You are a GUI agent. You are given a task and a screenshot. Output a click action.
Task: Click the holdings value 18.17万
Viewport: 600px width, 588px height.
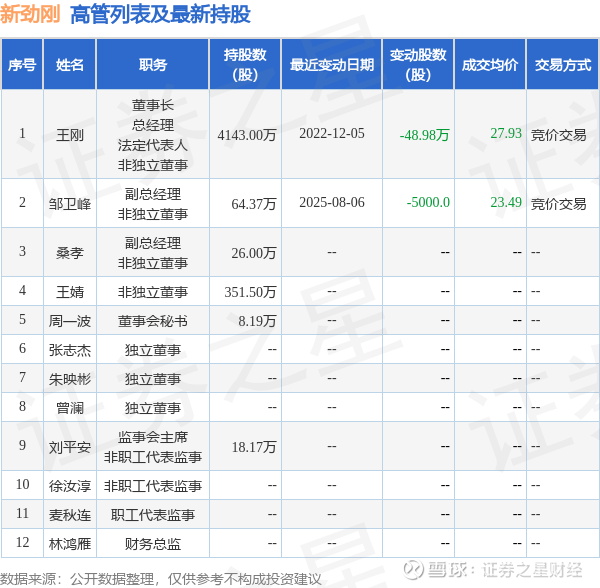(254, 447)
